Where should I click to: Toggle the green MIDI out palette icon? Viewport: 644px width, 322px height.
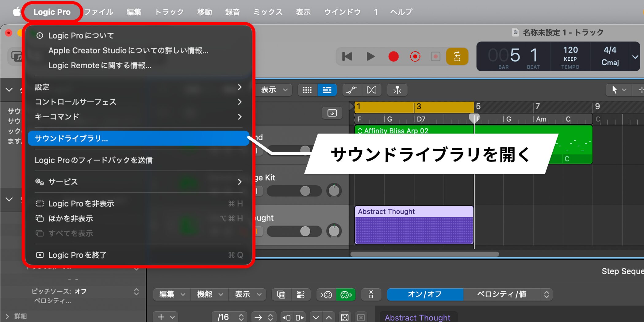pyautogui.click(x=346, y=295)
